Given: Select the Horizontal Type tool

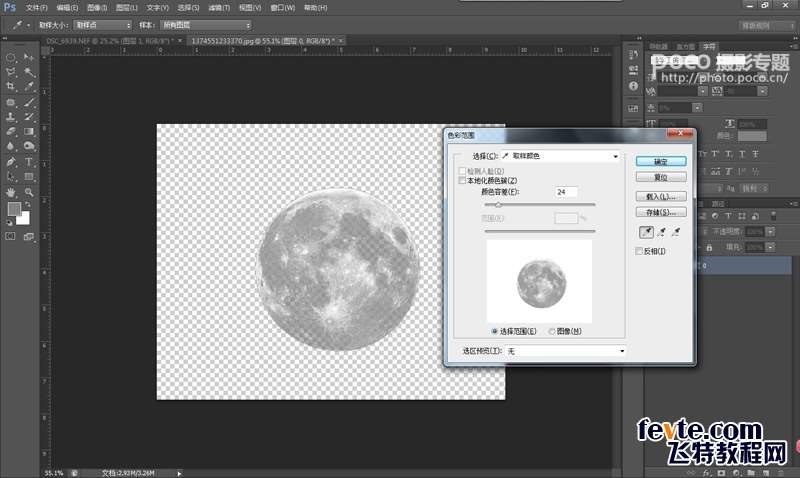Looking at the screenshot, I should click(29, 162).
